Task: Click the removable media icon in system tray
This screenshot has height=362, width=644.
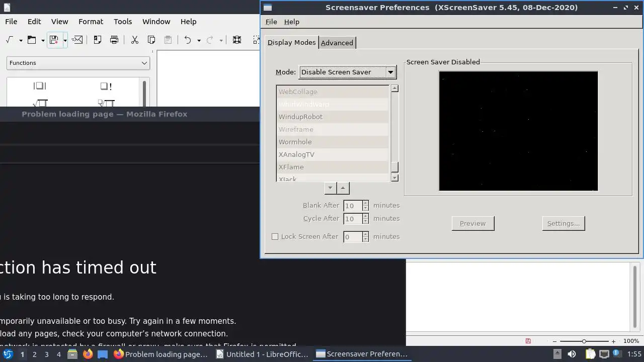Action: (x=557, y=354)
